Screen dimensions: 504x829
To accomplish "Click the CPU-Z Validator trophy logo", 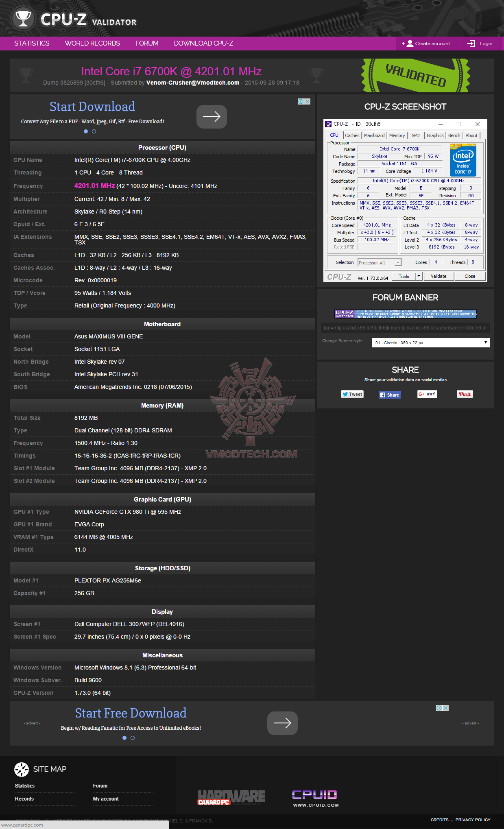I will tap(23, 18).
